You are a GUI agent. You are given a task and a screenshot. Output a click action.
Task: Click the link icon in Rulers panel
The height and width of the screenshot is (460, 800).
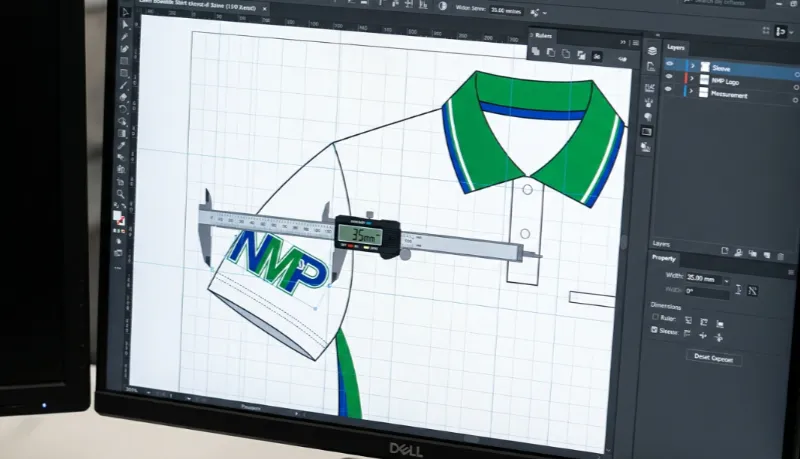coord(622,59)
